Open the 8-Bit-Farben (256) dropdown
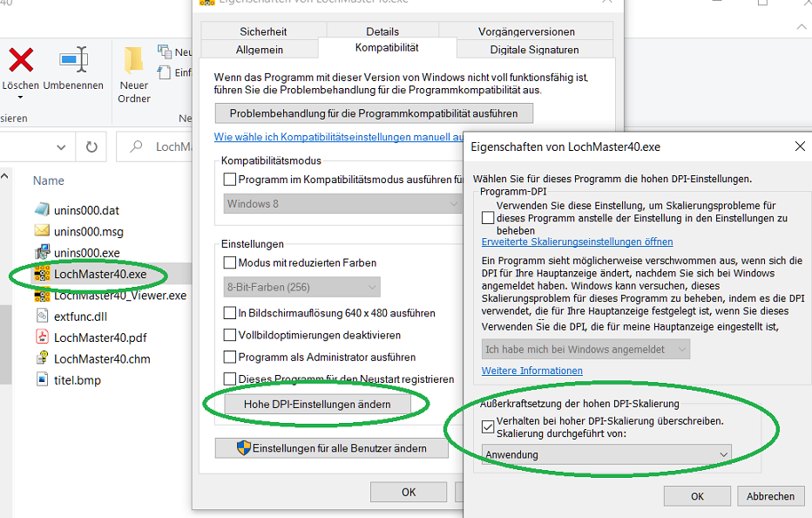This screenshot has height=518, width=812. 302,287
